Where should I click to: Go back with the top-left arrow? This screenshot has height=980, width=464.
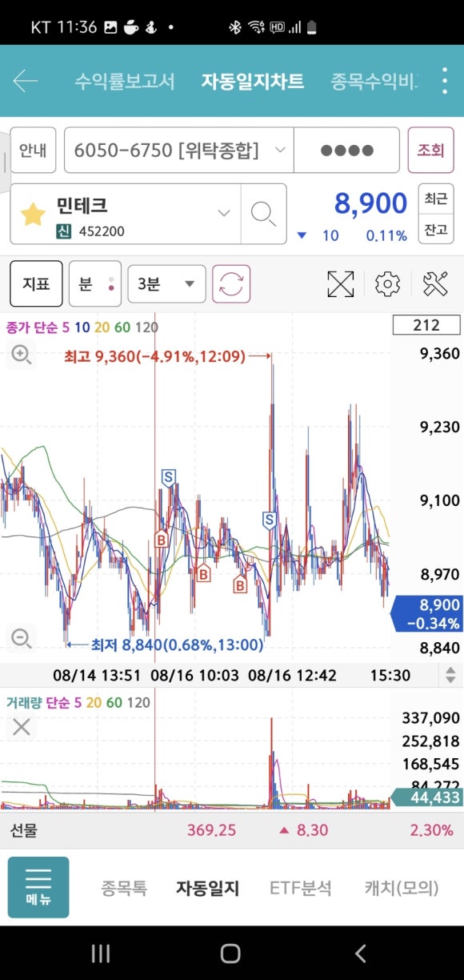click(26, 81)
